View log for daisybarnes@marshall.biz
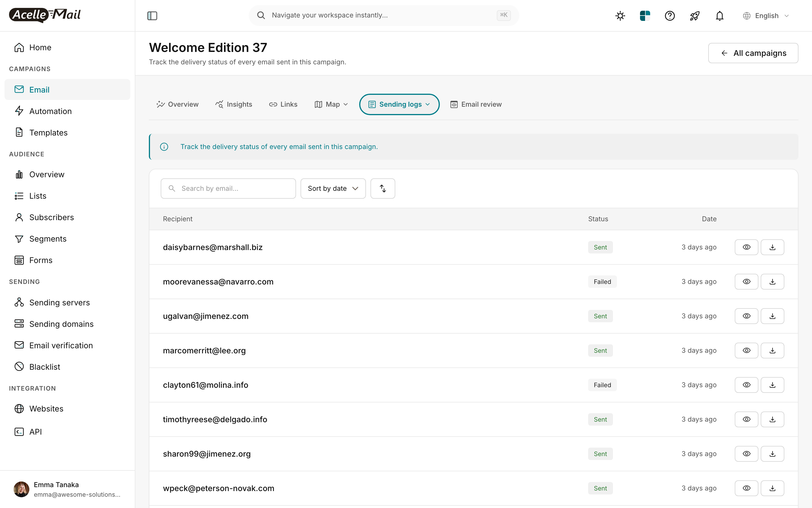Screen dimensions: 812x508 tap(746, 247)
